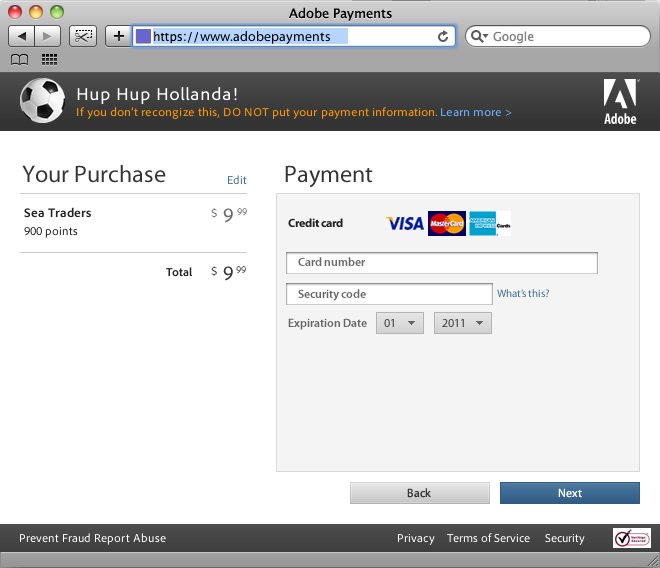This screenshot has height=568, width=660.
Task: Click Edit next to Your Purchase
Action: (x=237, y=180)
